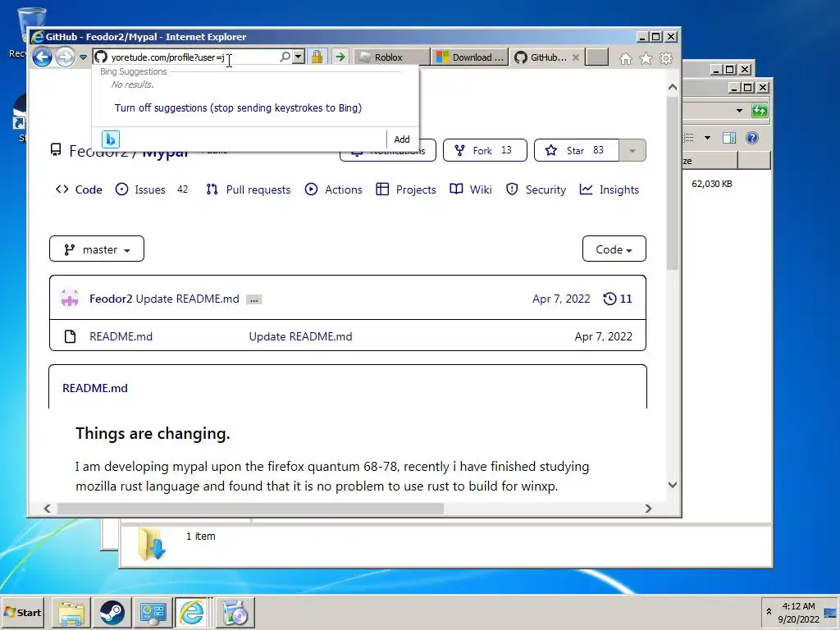Open the Start menu
840x630 pixels.
[22, 612]
